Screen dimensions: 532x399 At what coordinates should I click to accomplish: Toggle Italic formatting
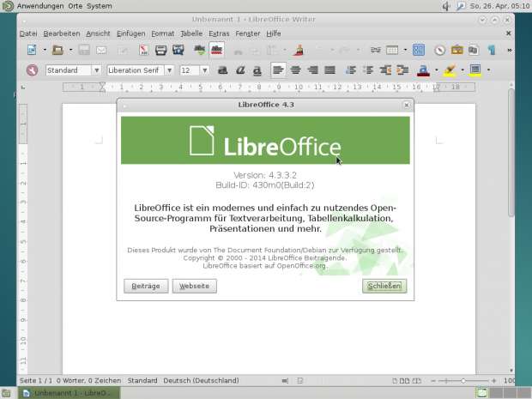pos(240,70)
